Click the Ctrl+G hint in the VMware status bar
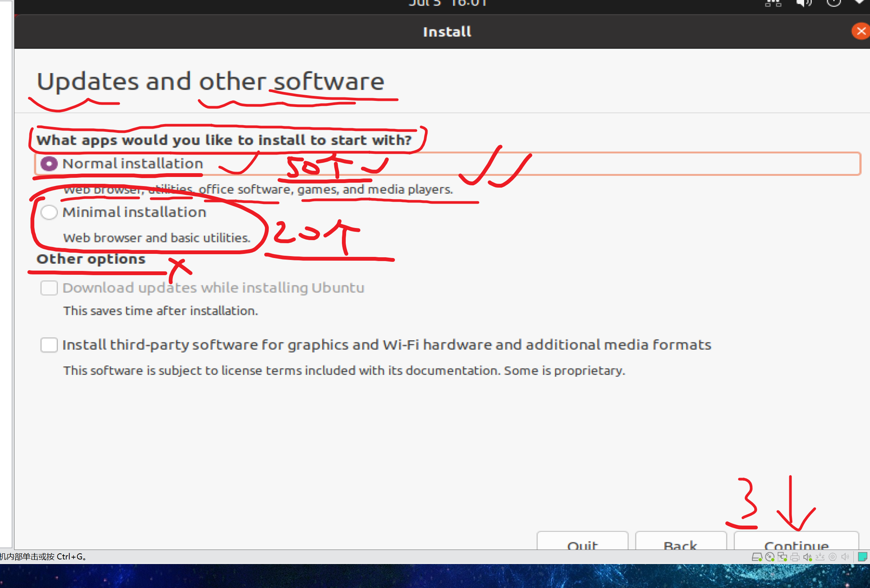Viewport: 870px width, 588px height. click(x=44, y=557)
